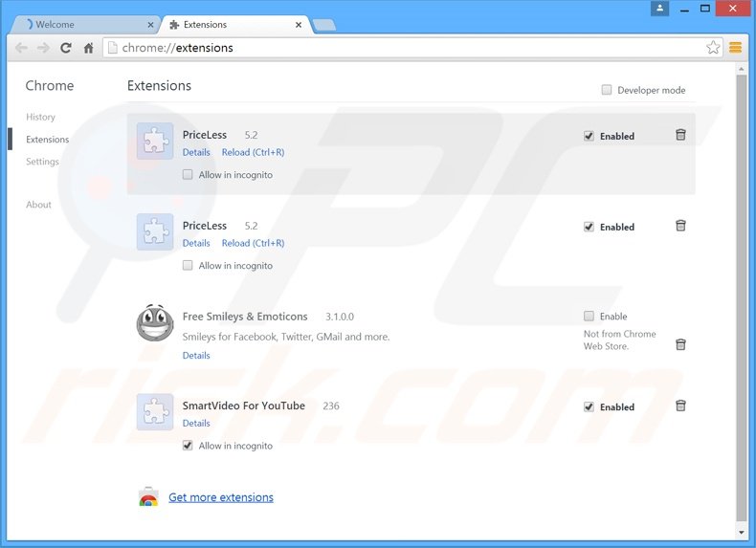The width and height of the screenshot is (756, 548).
Task: Click the Get more extensions link
Action: click(221, 497)
